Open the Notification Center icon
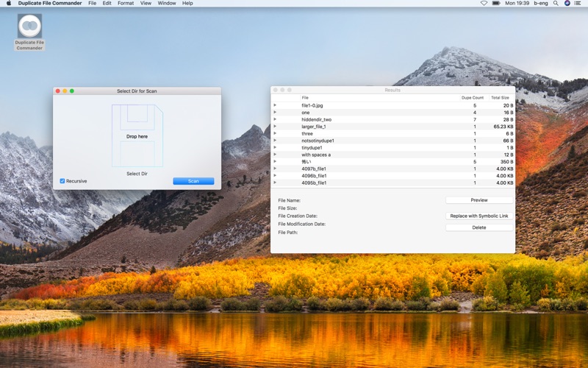Image resolution: width=588 pixels, height=368 pixels. pos(578,3)
